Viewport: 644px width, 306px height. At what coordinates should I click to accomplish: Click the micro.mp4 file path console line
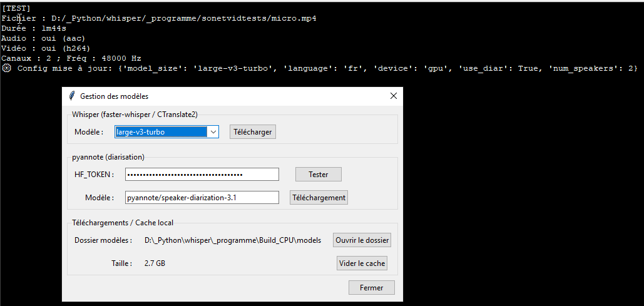pos(159,19)
